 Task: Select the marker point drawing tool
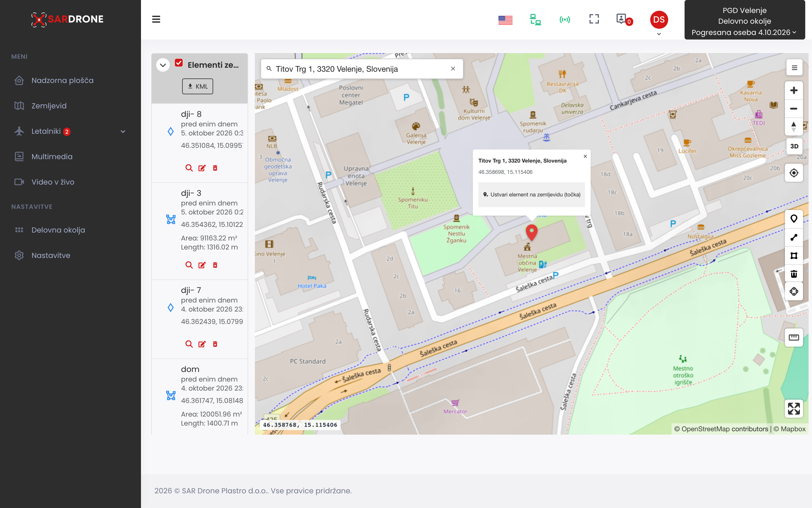794,219
